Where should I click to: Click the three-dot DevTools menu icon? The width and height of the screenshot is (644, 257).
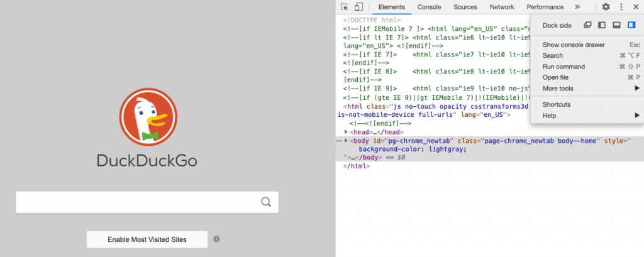point(621,7)
